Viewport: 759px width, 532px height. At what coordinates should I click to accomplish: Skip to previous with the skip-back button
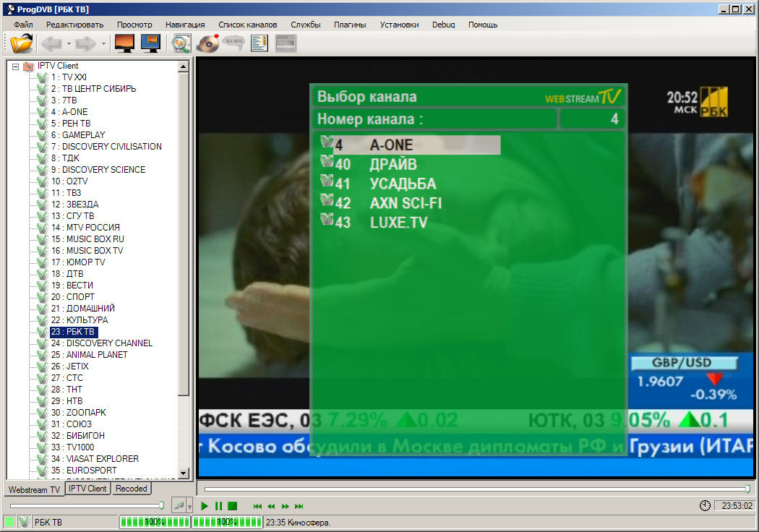[x=257, y=507]
